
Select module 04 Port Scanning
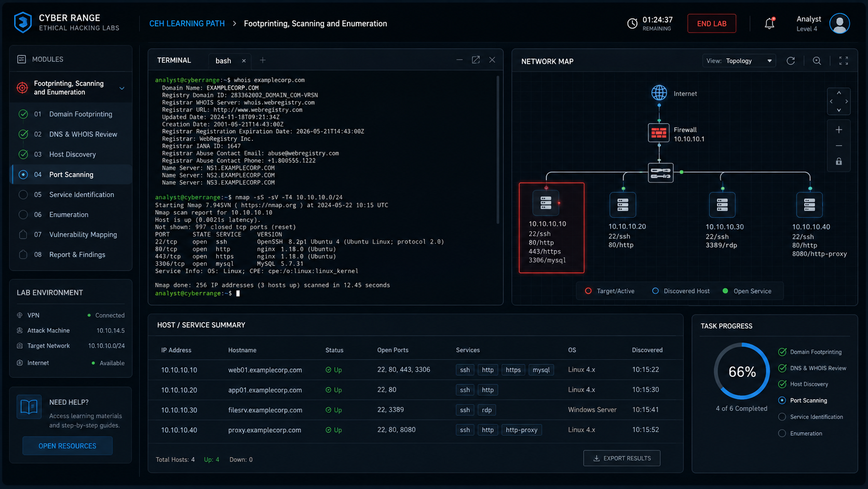point(71,175)
